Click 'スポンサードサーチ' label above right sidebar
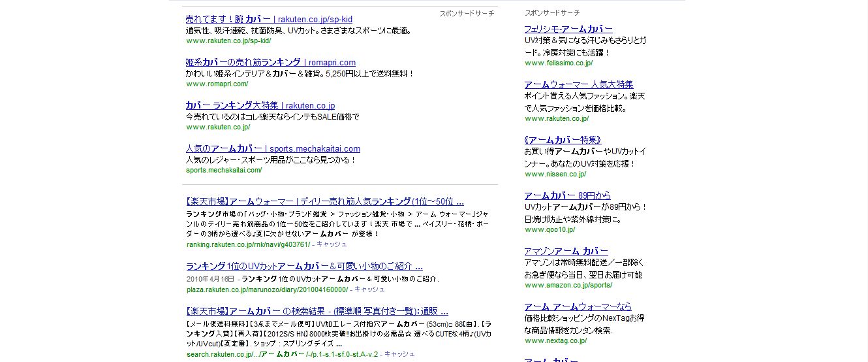 (x=552, y=13)
